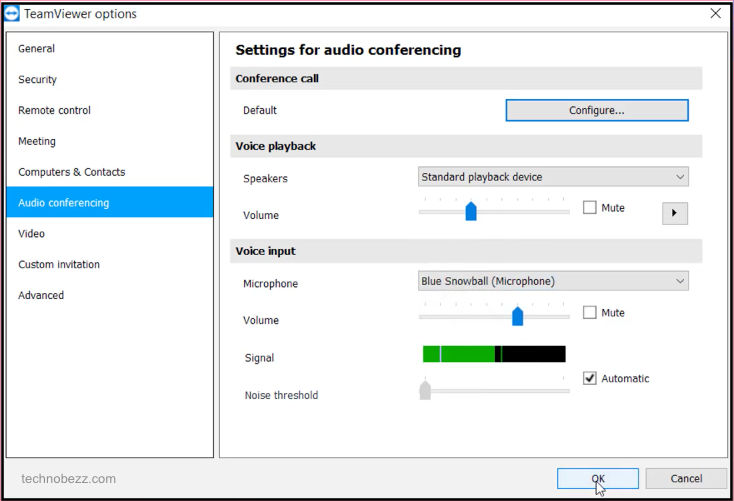
Task: Go to the Security settings section
Action: pos(110,80)
